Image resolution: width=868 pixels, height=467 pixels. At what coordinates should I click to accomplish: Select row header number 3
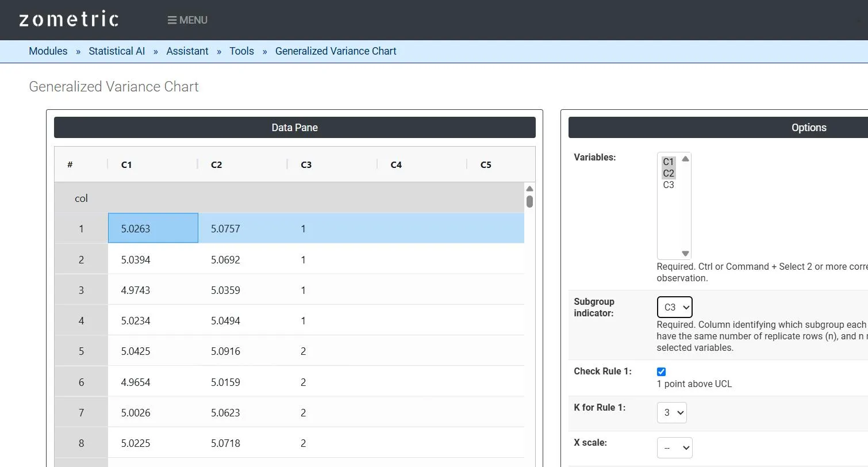pyautogui.click(x=81, y=290)
